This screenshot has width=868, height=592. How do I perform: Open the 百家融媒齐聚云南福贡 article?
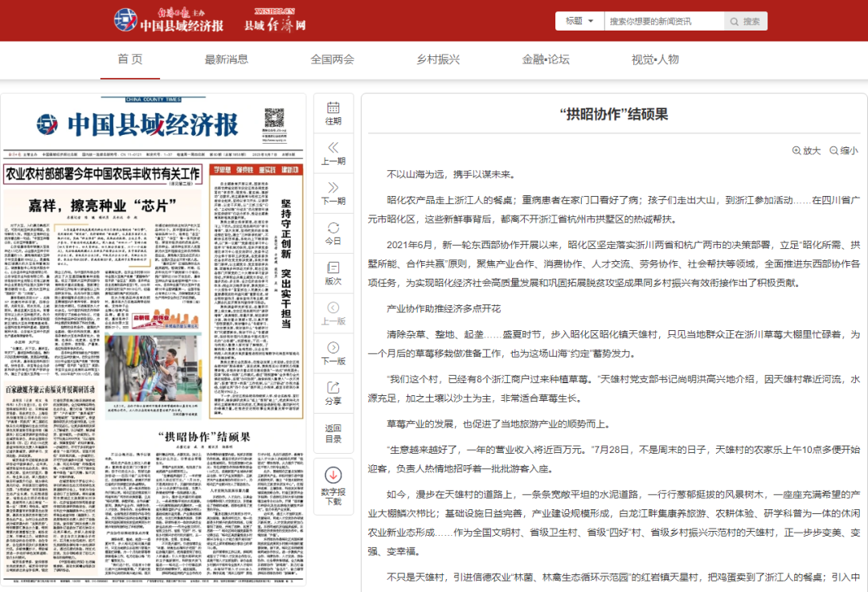(51, 390)
